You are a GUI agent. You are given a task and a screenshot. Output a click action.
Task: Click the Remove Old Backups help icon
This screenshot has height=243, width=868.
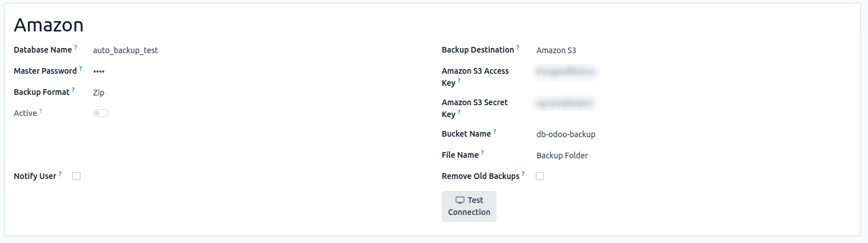[x=523, y=174]
